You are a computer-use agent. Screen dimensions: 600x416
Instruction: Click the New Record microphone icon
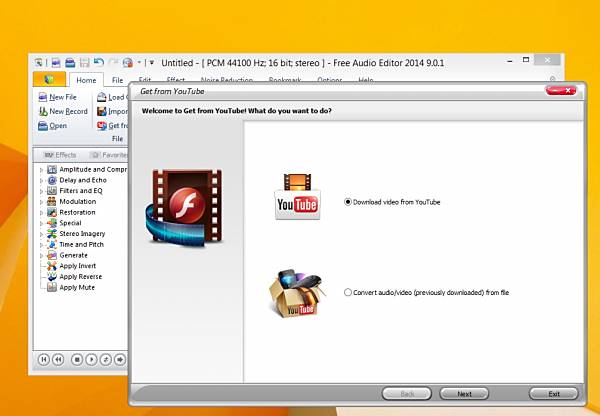coord(43,111)
